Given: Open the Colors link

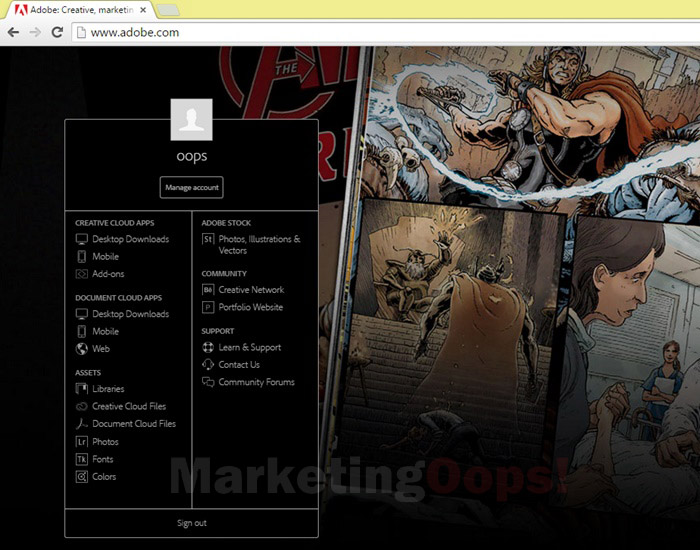Looking at the screenshot, I should click(104, 476).
